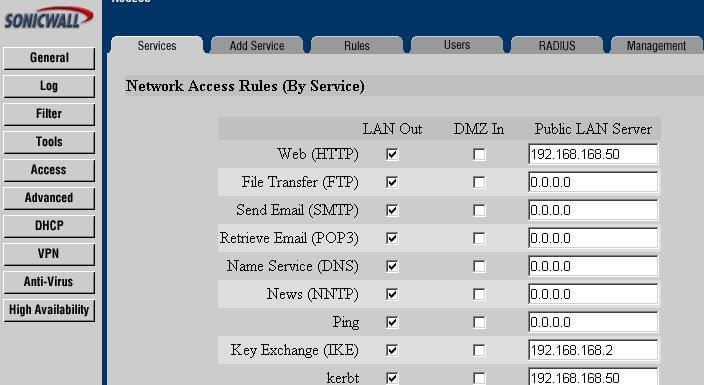
Task: Open the High Availability section
Action: [x=49, y=310]
